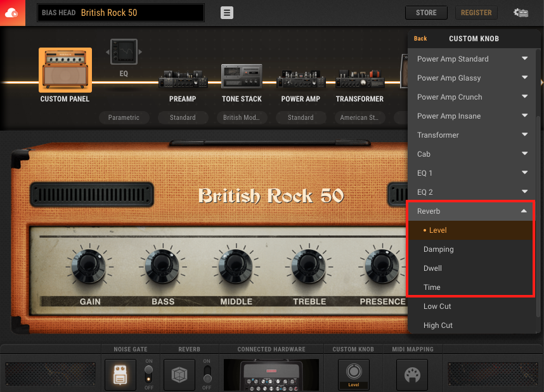The height and width of the screenshot is (392, 544).
Task: Toggle the Reverb ON/OFF switch
Action: (x=207, y=374)
